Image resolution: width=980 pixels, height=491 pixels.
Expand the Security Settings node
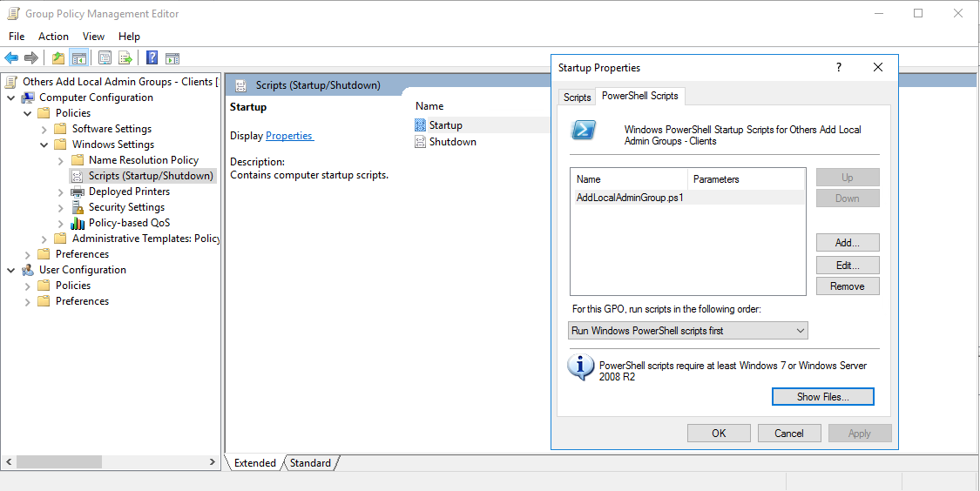point(61,207)
